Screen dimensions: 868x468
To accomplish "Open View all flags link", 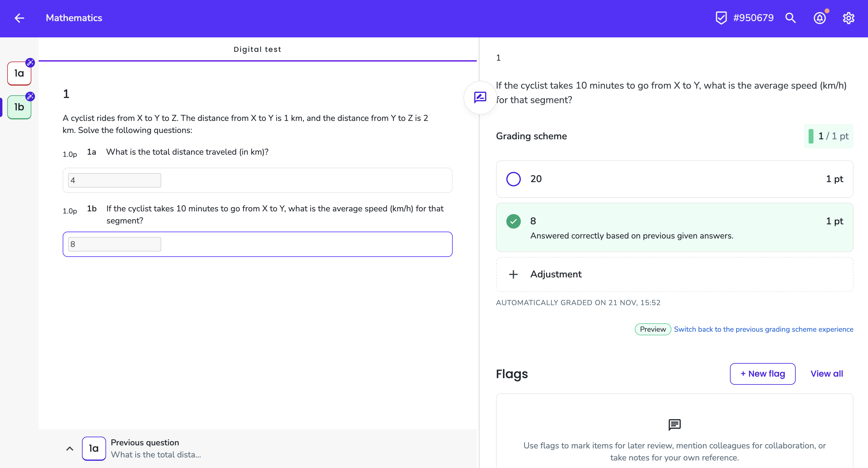I will [826, 374].
